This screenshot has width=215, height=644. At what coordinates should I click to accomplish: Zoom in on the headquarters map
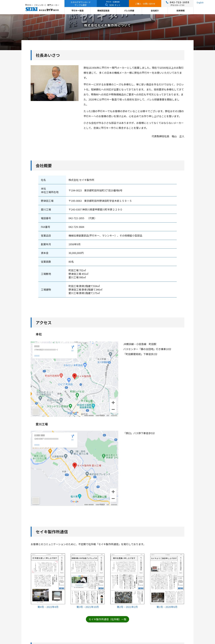pos(113,403)
